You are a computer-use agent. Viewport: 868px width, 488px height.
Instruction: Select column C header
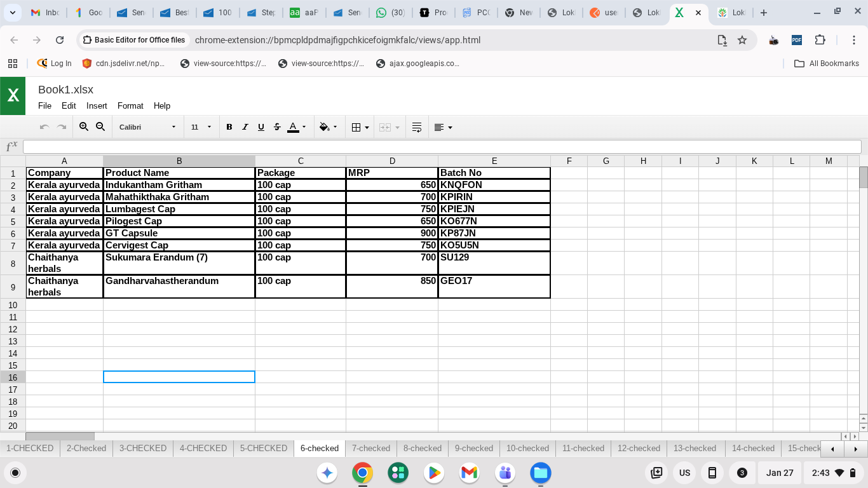[x=301, y=161]
